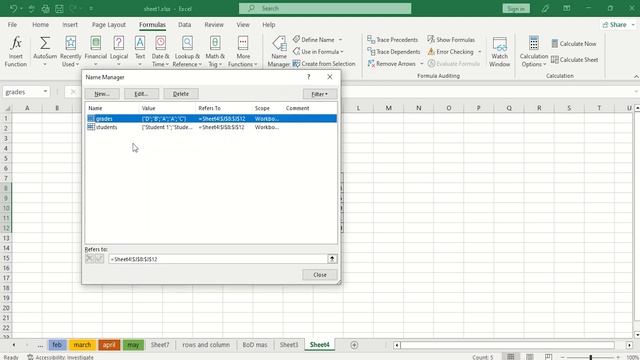Add a new sheet with plus icon
This screenshot has width=640, height=360.
pos(354,345)
